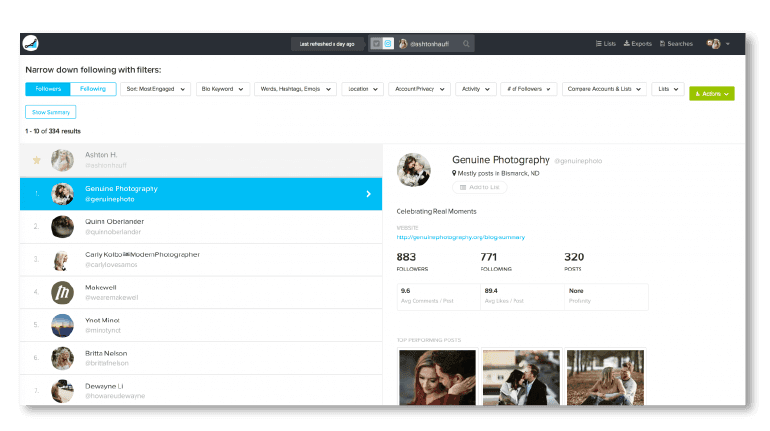Click the search magnifier next to @ashtonhauff
Screen dimensions: 770x431
(x=466, y=44)
